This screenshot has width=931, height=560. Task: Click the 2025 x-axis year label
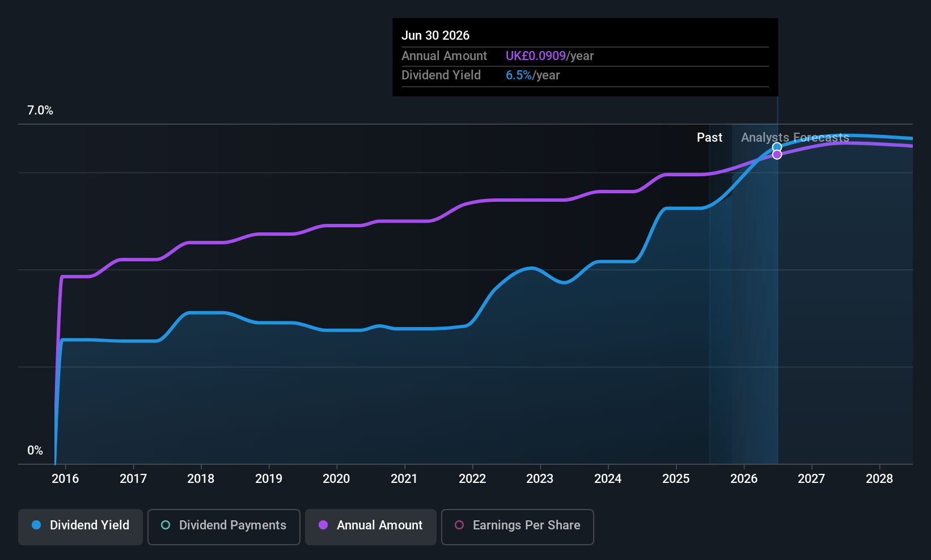pos(676,479)
